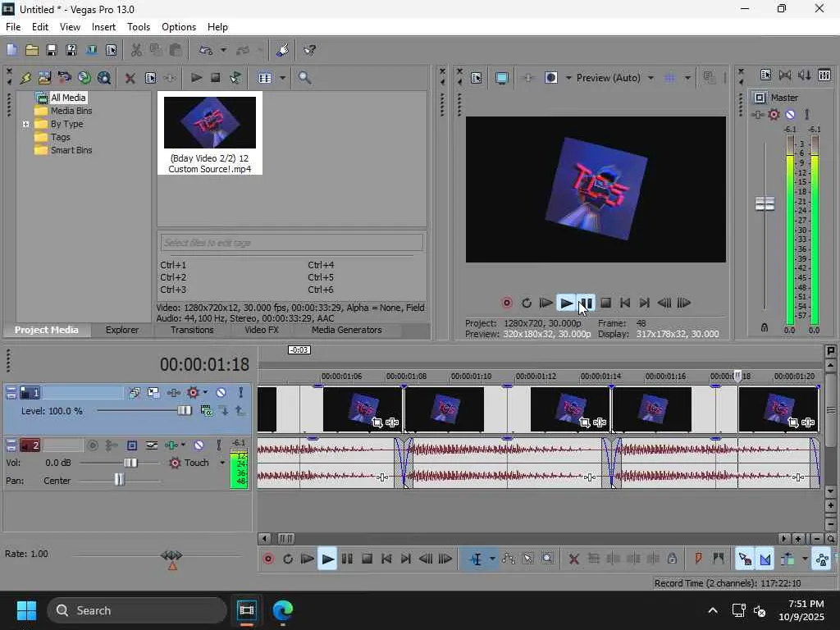Select the Bday Video media thumbnail

point(209,133)
